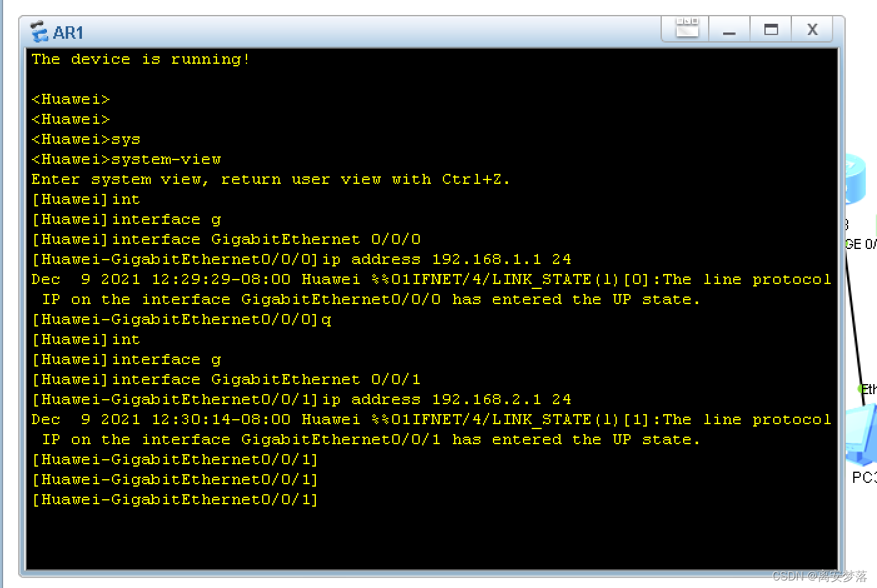Image resolution: width=877 pixels, height=588 pixels.
Task: Click the log line timestamped 12:30:14-08:00
Action: (432, 420)
